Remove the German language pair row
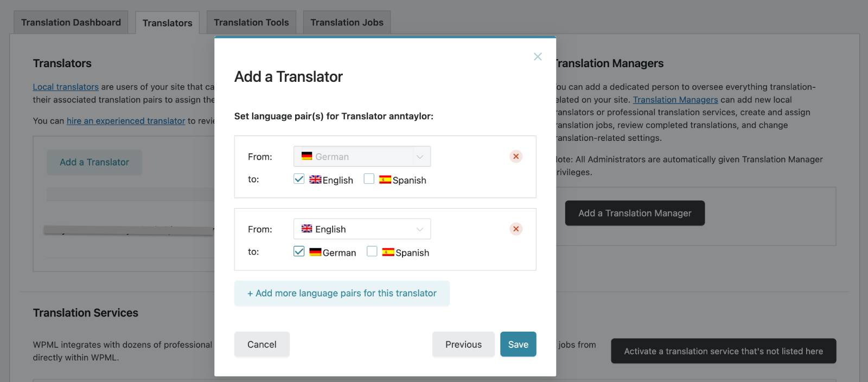Screen dimensions: 868x382 [516, 156]
